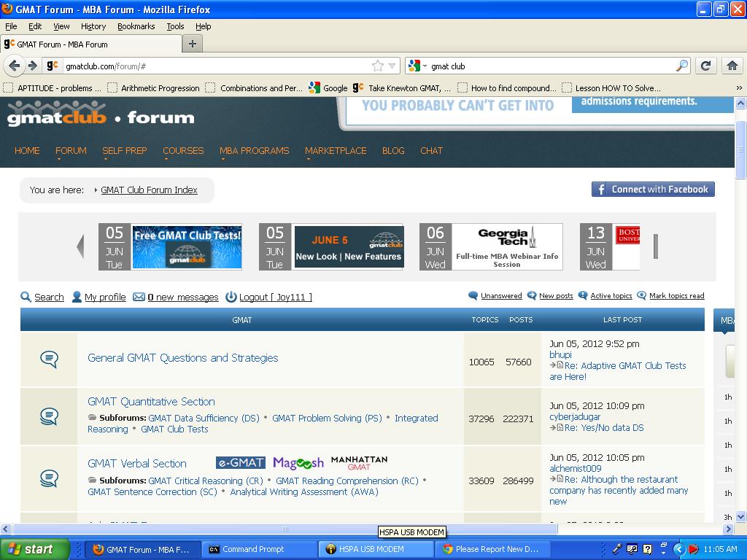Open the search engine selector dropdown
The height and width of the screenshot is (560, 747).
point(419,66)
